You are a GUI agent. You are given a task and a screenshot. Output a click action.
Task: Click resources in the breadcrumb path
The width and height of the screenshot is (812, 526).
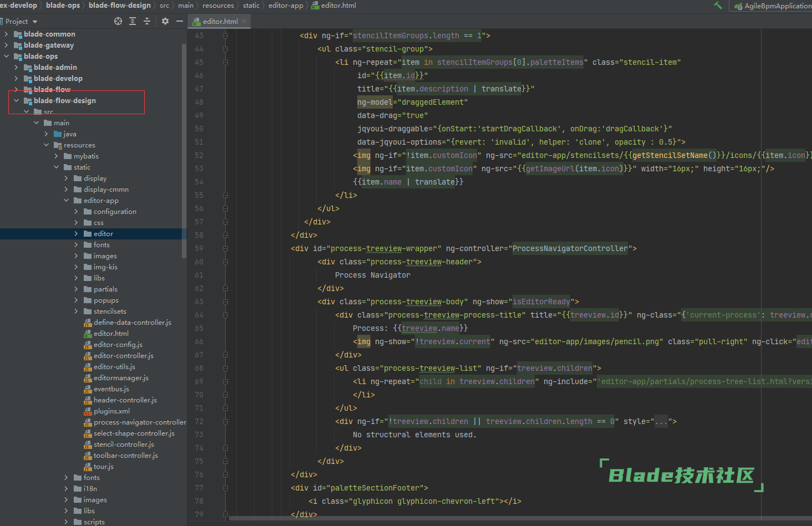pos(218,5)
